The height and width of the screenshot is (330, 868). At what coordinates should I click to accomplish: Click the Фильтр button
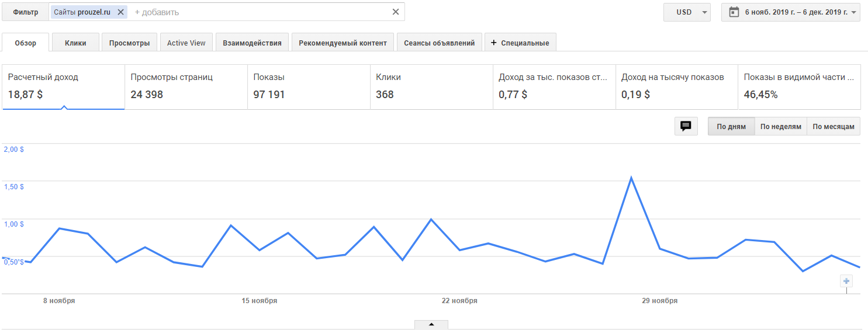pos(25,12)
